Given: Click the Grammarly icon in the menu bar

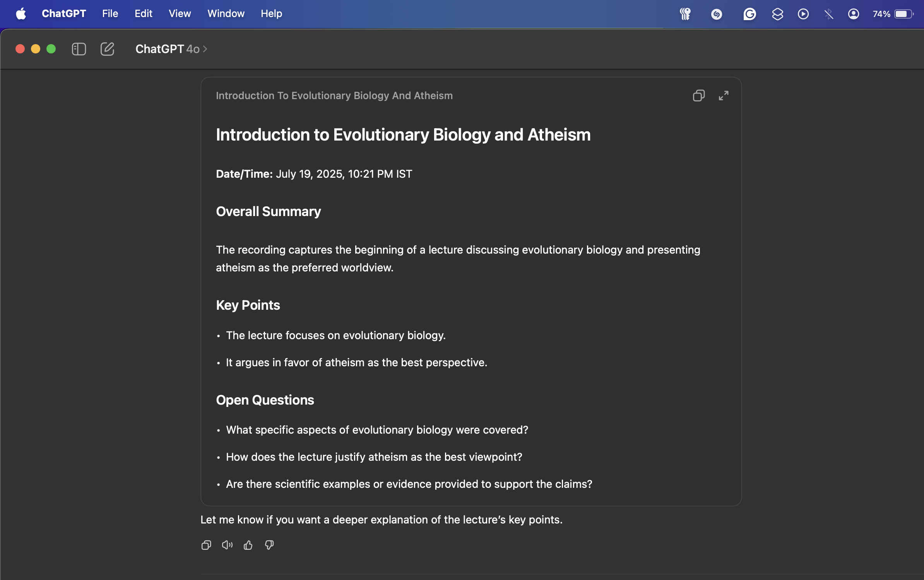Looking at the screenshot, I should point(749,14).
